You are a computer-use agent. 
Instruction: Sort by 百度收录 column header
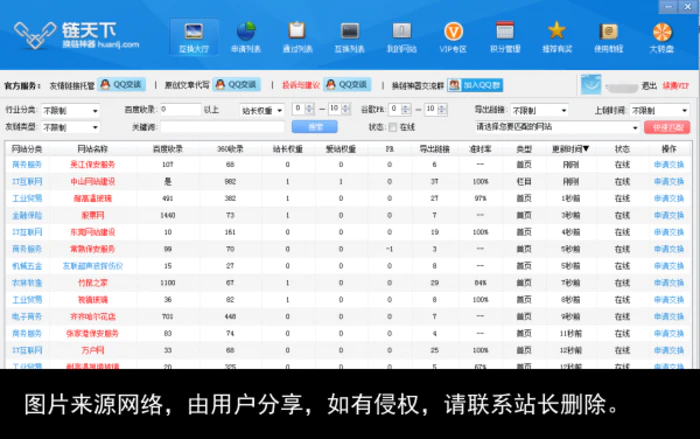point(167,149)
